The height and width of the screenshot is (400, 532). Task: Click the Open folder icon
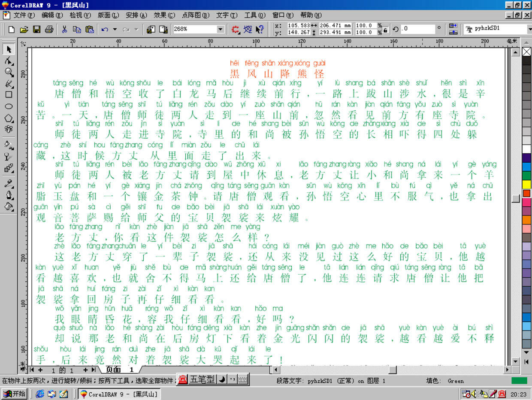click(x=24, y=30)
